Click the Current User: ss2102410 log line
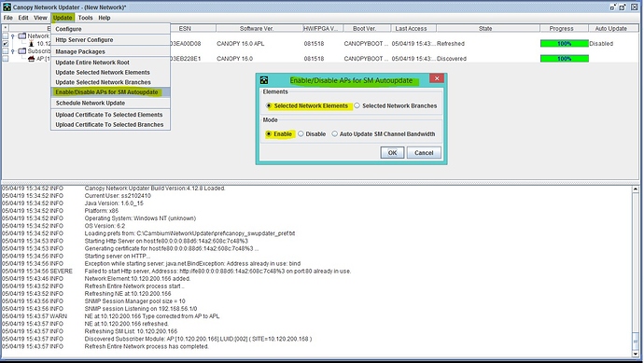 coord(77,196)
